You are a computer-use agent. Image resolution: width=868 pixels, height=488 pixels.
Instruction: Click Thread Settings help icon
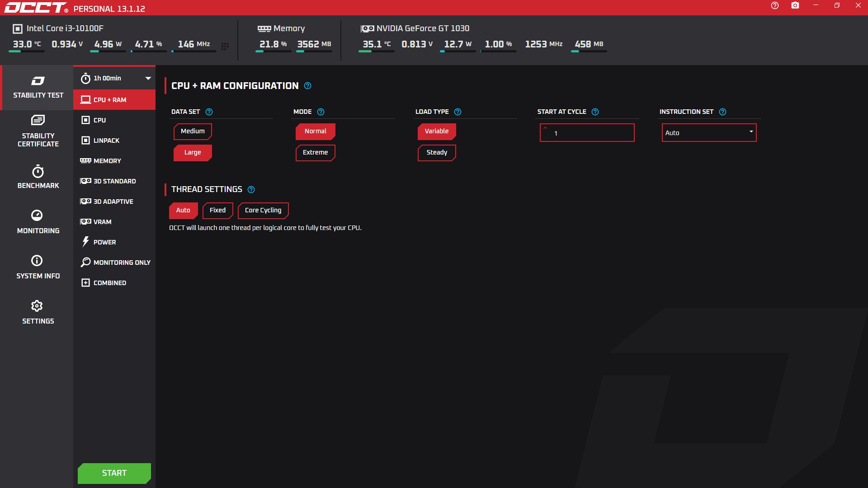[x=251, y=189]
